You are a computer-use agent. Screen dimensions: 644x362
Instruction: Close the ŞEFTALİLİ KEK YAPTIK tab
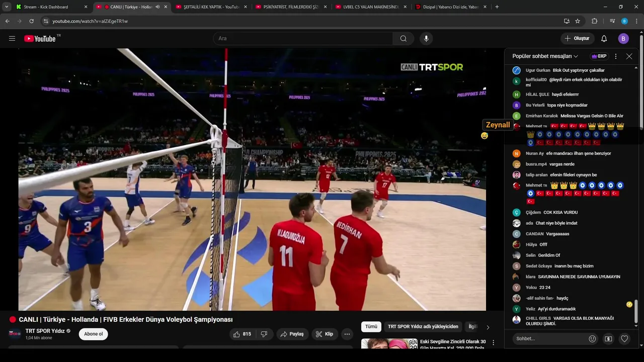pyautogui.click(x=246, y=7)
